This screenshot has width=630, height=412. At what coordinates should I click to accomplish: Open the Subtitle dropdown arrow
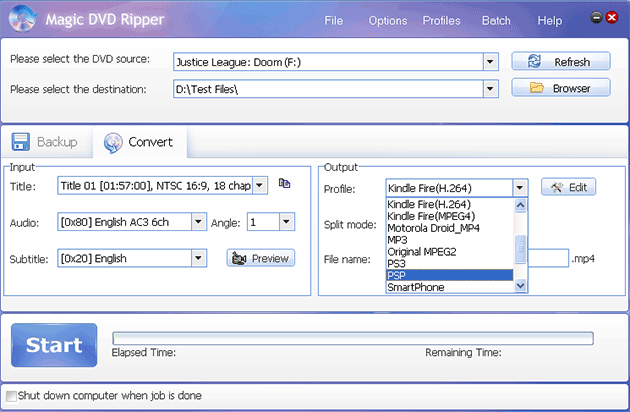tap(198, 258)
